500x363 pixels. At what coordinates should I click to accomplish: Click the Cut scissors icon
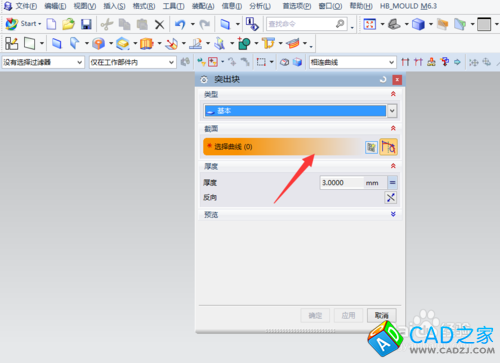pyautogui.click(x=107, y=24)
